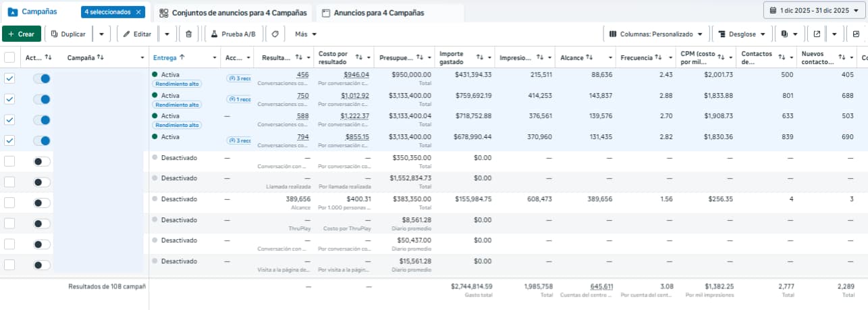Open the 1 recc badge in 750 results row
The height and width of the screenshot is (310, 868).
coord(239,99)
